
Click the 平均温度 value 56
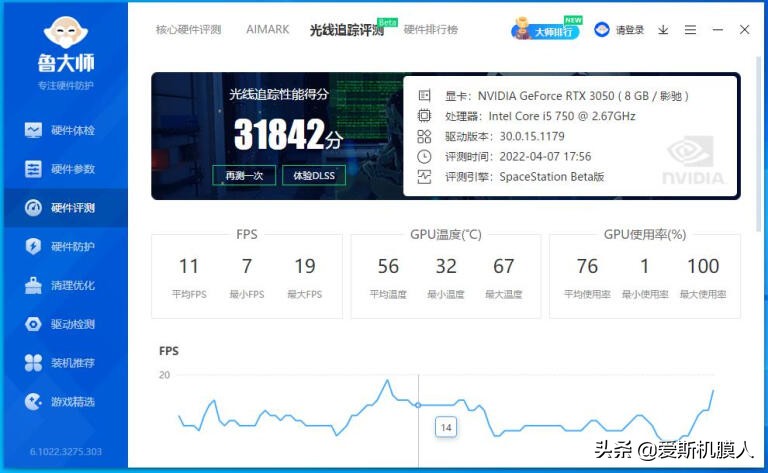(388, 266)
